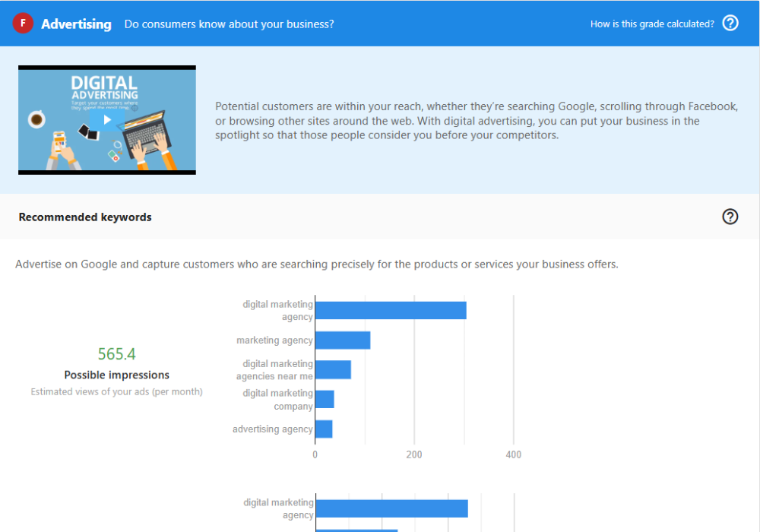The width and height of the screenshot is (760, 532).
Task: Open "How is this grade calculated?" link
Action: 652,24
